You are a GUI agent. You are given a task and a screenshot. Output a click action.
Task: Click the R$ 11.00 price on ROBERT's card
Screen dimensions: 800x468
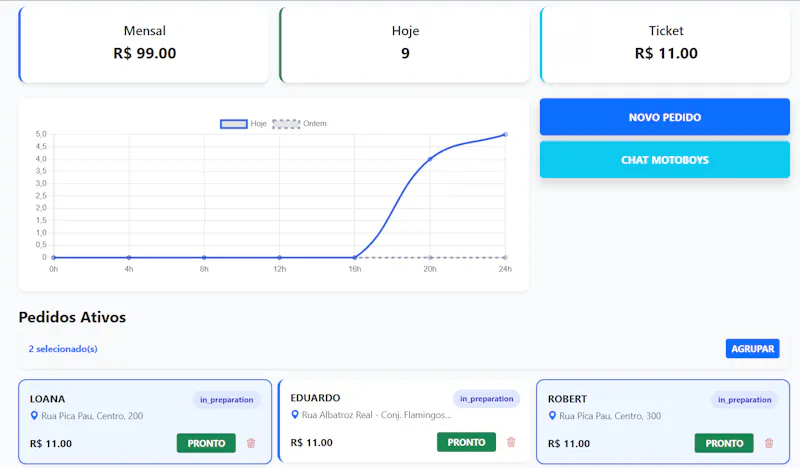coord(568,444)
